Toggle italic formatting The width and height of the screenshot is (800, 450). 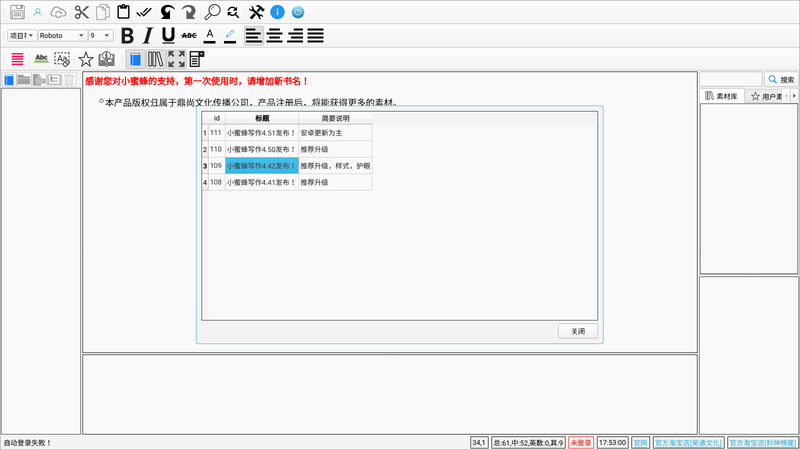point(147,36)
